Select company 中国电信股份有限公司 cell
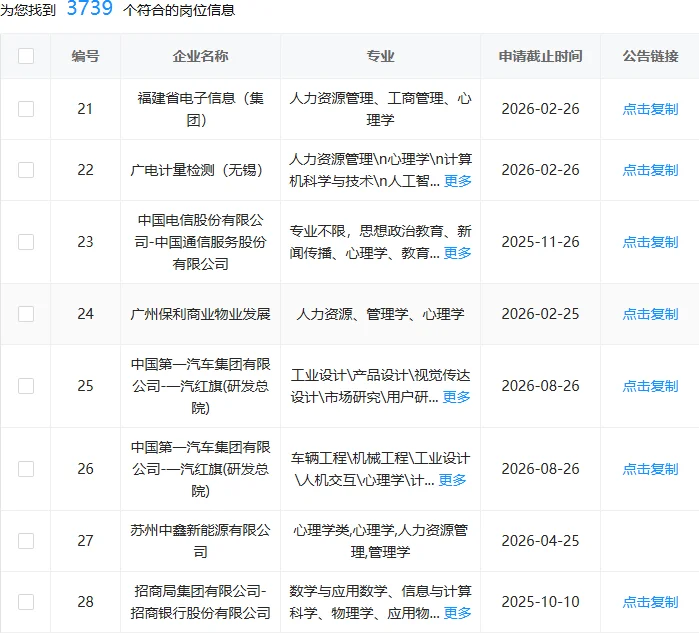The width and height of the screenshot is (699, 633). point(200,242)
